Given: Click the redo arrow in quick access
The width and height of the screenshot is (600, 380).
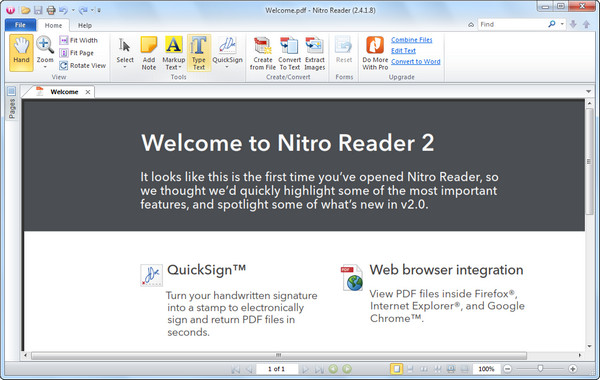Looking at the screenshot, I should pyautogui.click(x=83, y=10).
